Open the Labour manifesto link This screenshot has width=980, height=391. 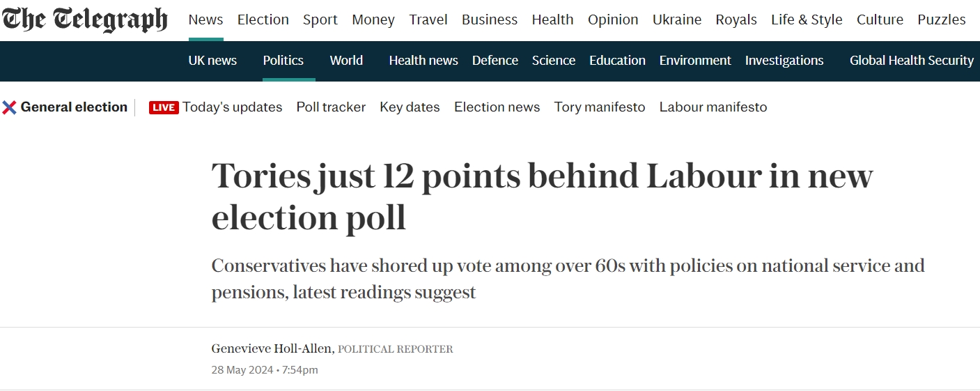click(x=713, y=107)
